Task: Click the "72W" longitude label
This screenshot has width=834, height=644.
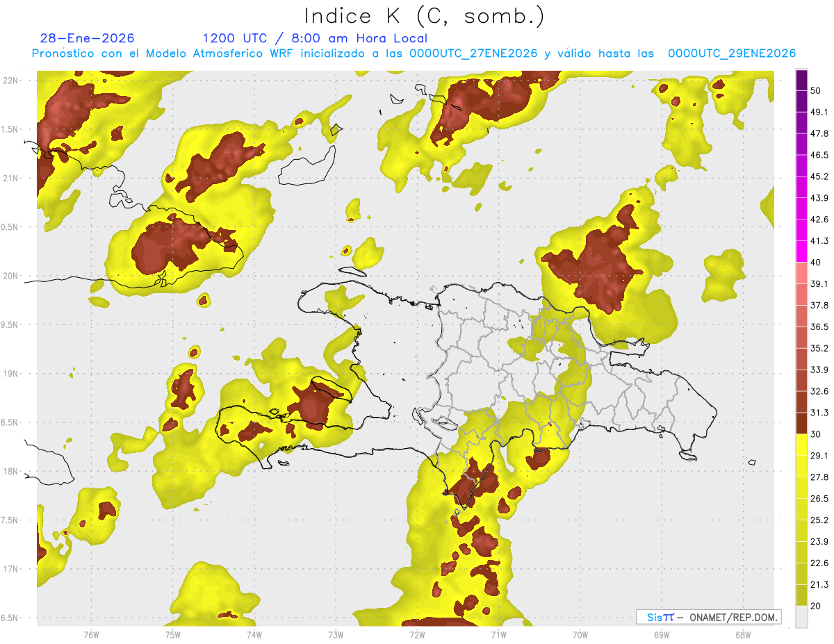Action: (x=417, y=634)
